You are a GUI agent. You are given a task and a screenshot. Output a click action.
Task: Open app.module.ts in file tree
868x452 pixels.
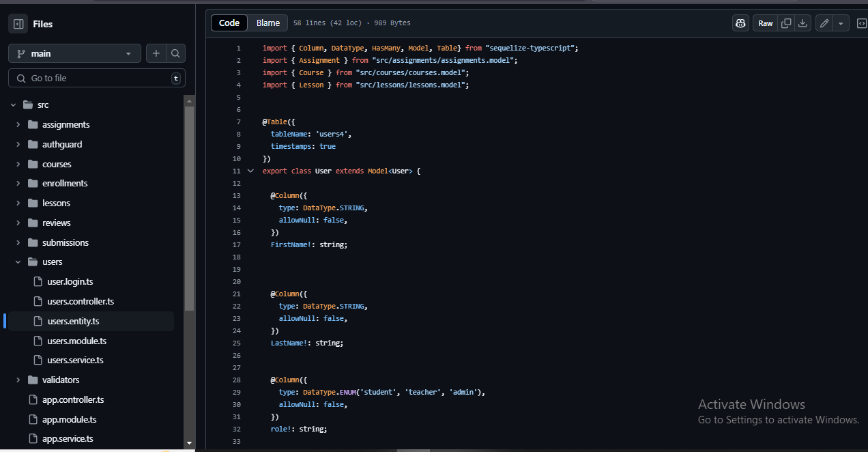69,420
